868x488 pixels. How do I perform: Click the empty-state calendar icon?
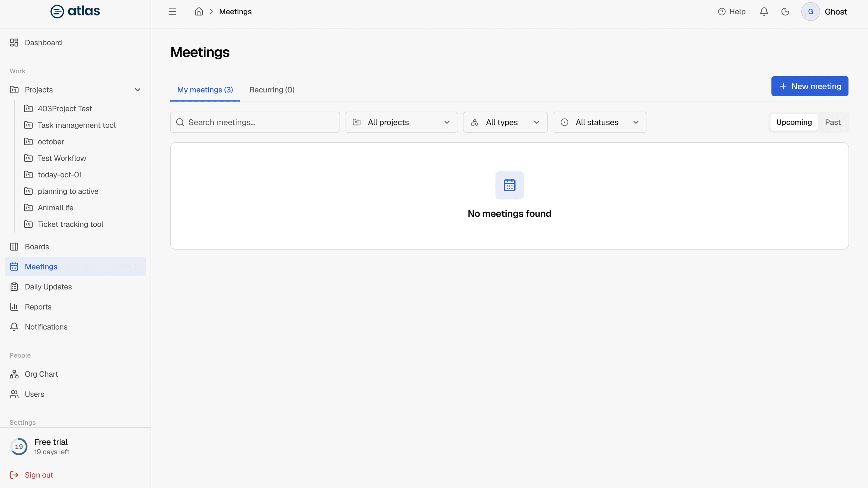[509, 185]
